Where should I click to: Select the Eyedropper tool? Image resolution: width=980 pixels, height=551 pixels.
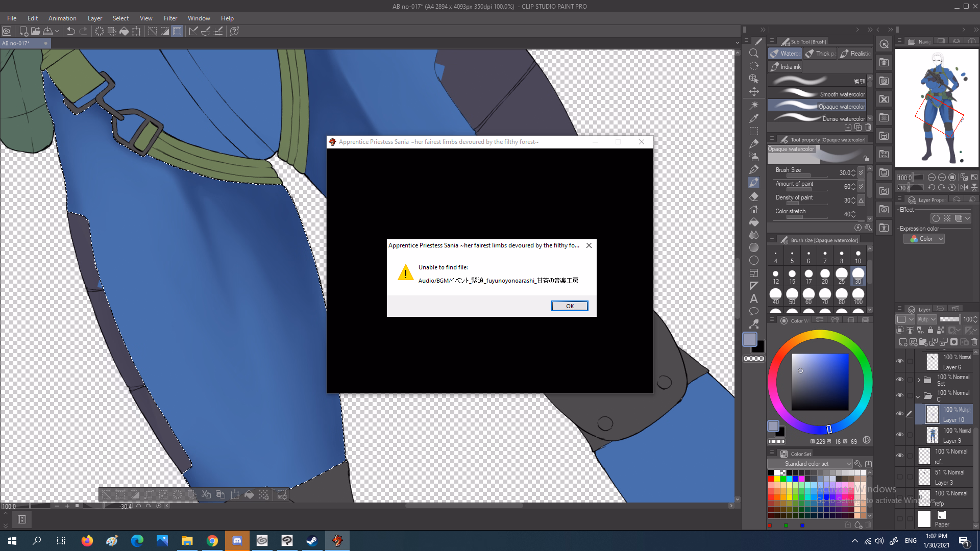click(754, 118)
